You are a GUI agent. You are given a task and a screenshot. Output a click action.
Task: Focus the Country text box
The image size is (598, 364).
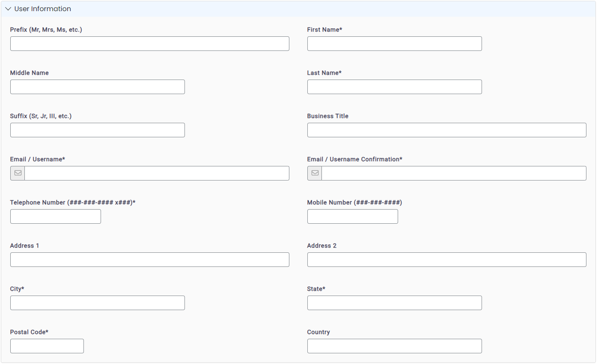click(394, 346)
